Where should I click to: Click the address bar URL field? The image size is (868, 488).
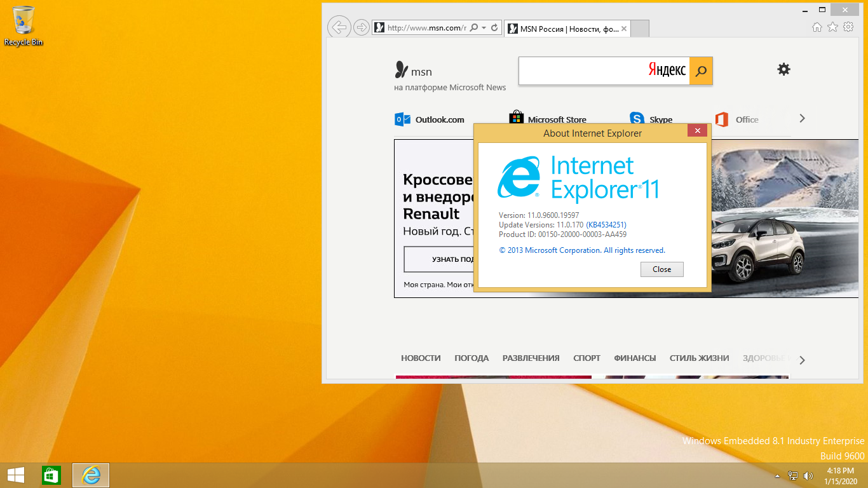click(x=426, y=28)
